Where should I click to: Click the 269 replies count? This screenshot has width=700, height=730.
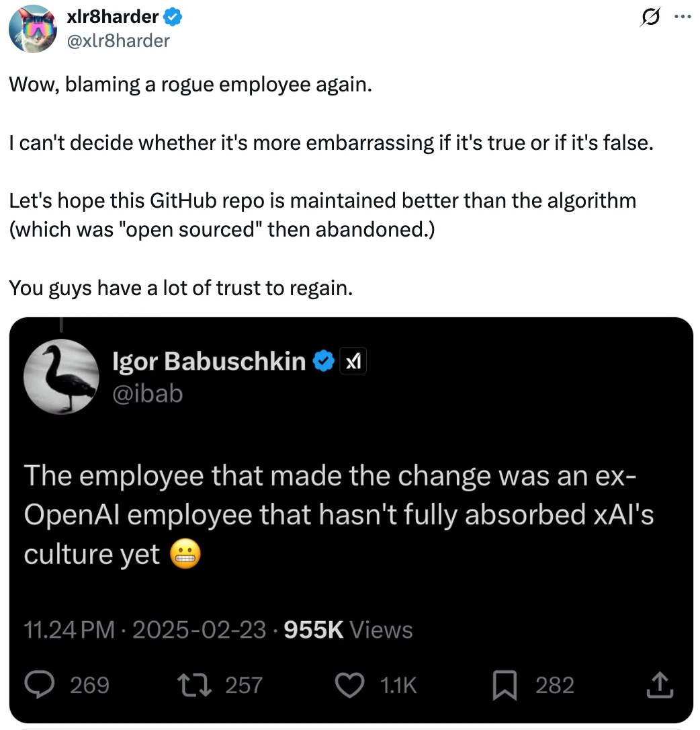click(x=89, y=686)
